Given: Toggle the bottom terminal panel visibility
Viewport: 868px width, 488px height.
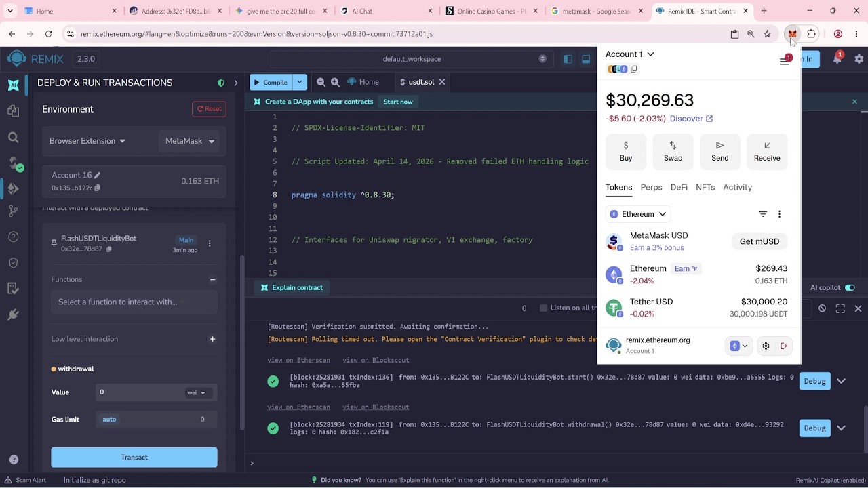Looking at the screenshot, I should 586,59.
